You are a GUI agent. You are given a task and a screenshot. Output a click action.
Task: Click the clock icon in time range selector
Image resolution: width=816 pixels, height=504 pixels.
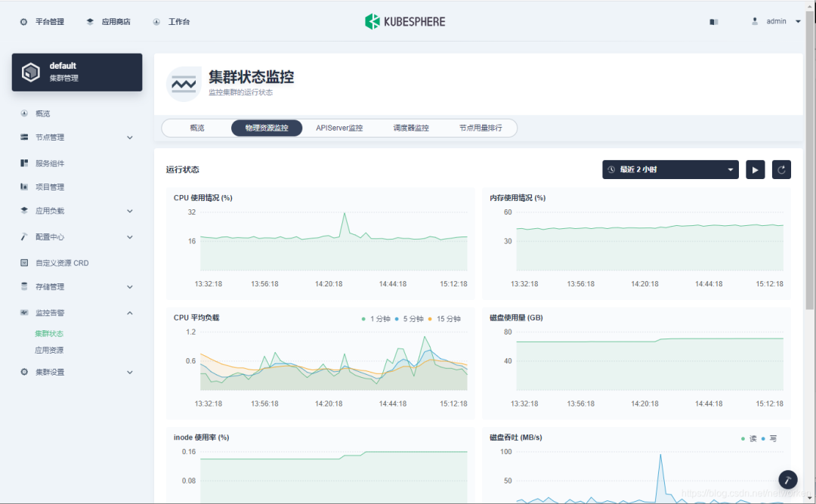tap(611, 169)
